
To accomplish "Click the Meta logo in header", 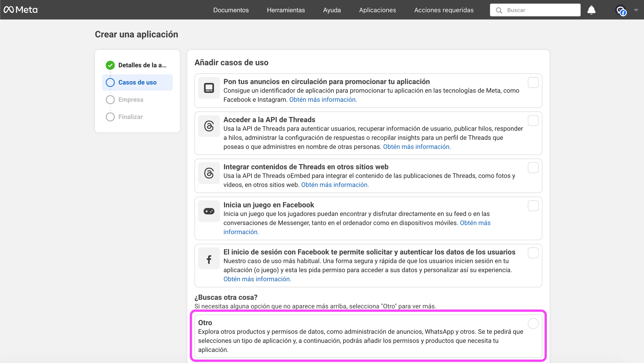I will coord(21,10).
